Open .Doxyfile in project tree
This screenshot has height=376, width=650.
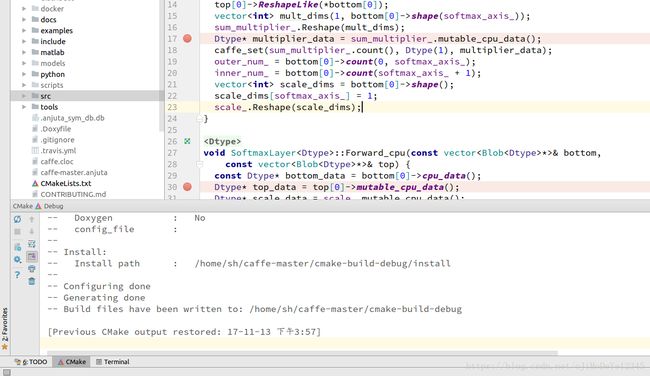tap(56, 129)
